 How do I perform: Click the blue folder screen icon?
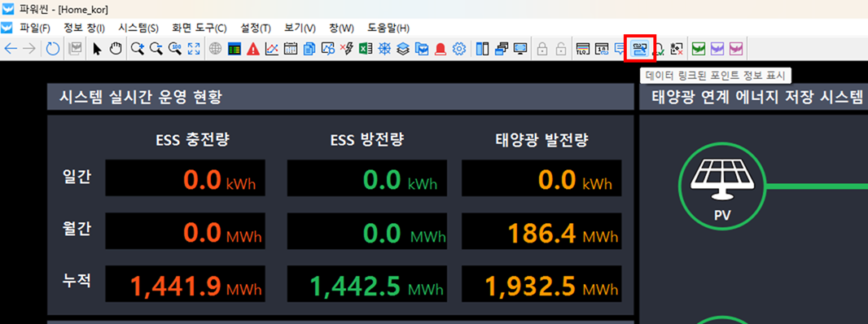coord(422,50)
